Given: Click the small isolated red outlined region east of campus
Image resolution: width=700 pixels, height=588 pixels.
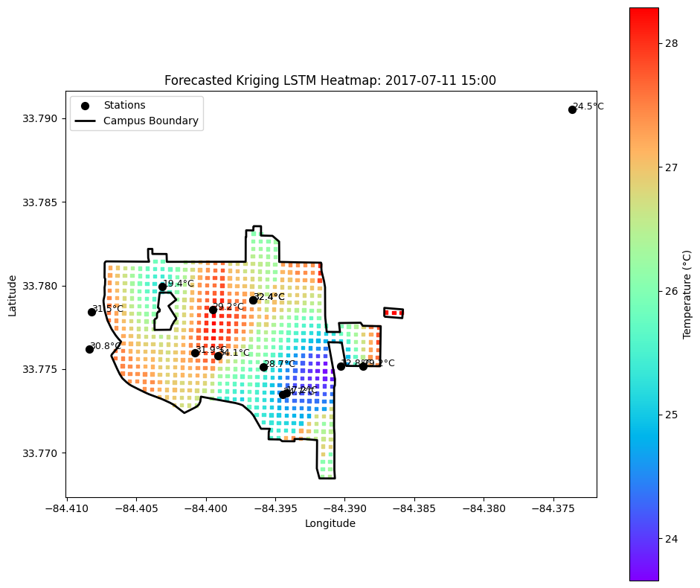Looking at the screenshot, I should pos(394,313).
